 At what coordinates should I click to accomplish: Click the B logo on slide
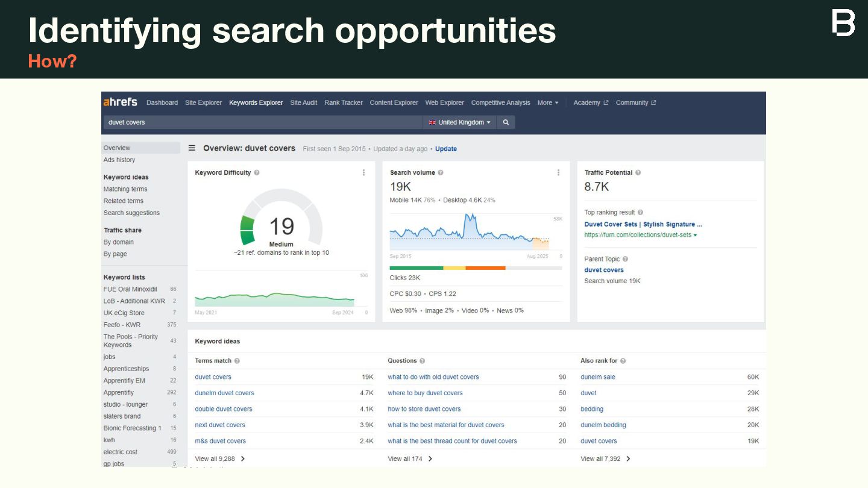pyautogui.click(x=843, y=22)
